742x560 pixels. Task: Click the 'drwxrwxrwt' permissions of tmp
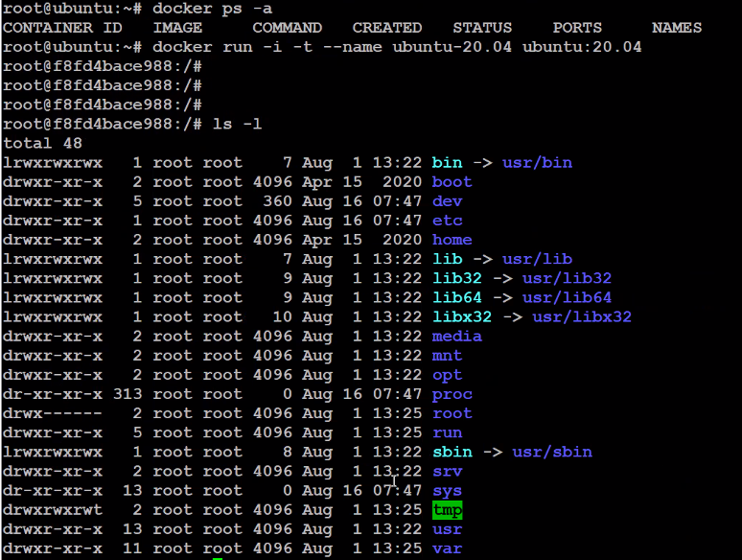pos(53,510)
